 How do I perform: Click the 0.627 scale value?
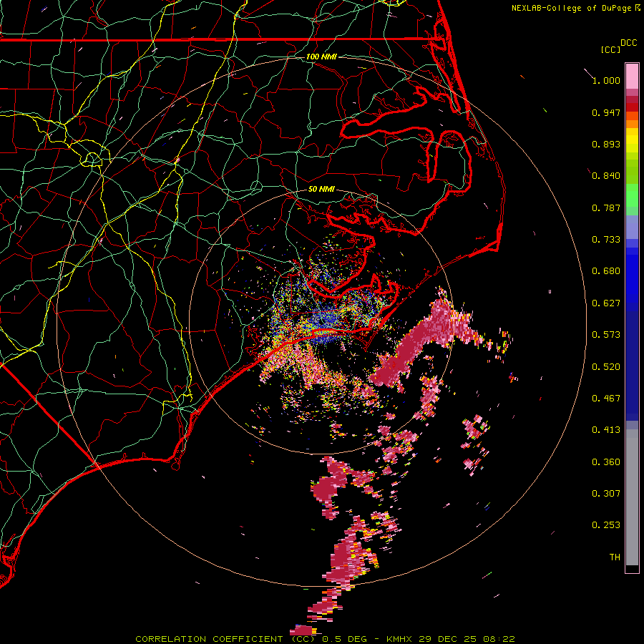point(606,303)
